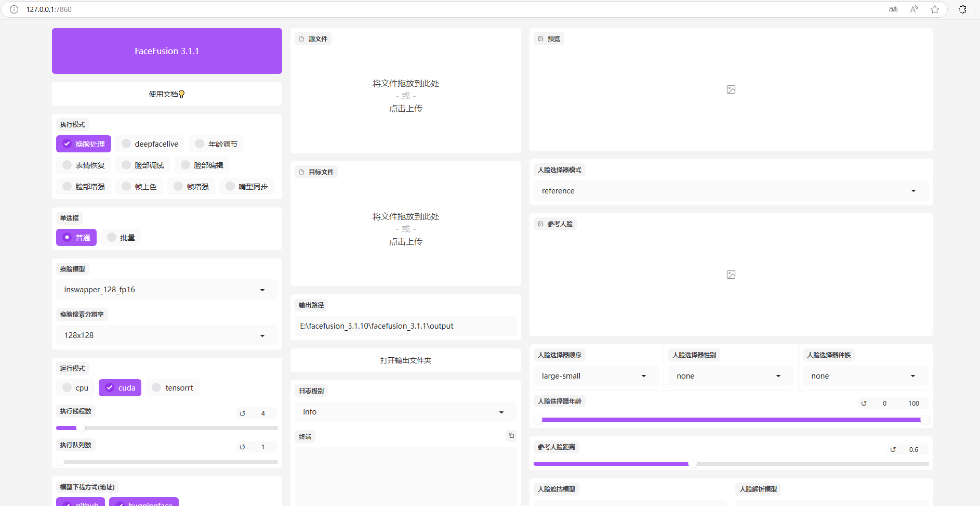Open the face selector gender dropdown
The width and height of the screenshot is (980, 506).
coord(731,376)
